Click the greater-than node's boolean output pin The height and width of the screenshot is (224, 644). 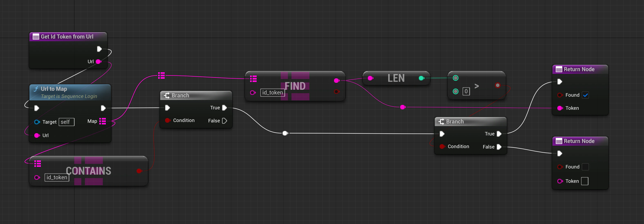(498, 85)
